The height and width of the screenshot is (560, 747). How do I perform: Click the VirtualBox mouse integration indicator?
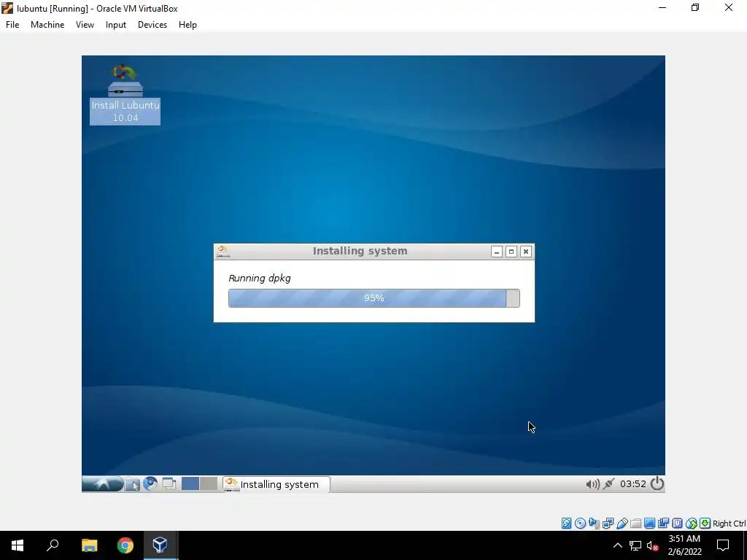point(692,524)
